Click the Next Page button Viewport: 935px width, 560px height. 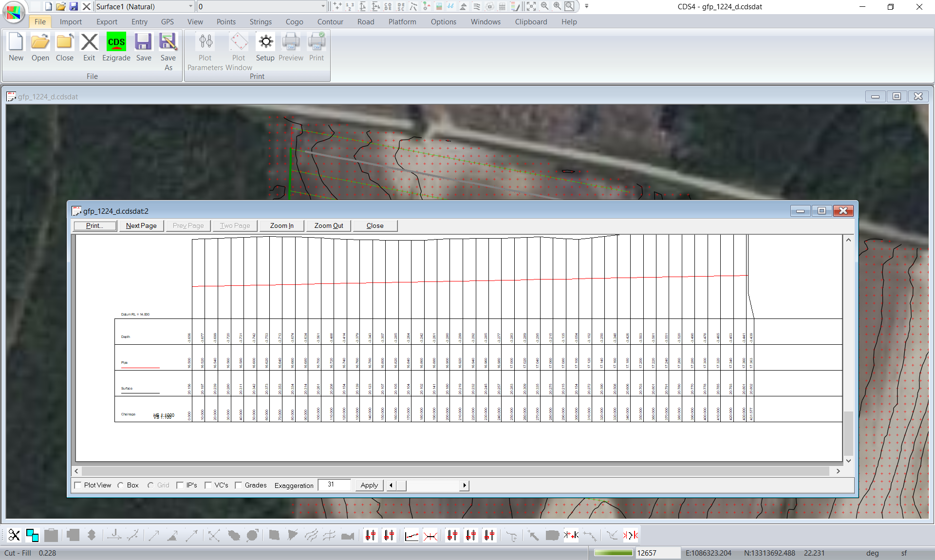pos(141,225)
